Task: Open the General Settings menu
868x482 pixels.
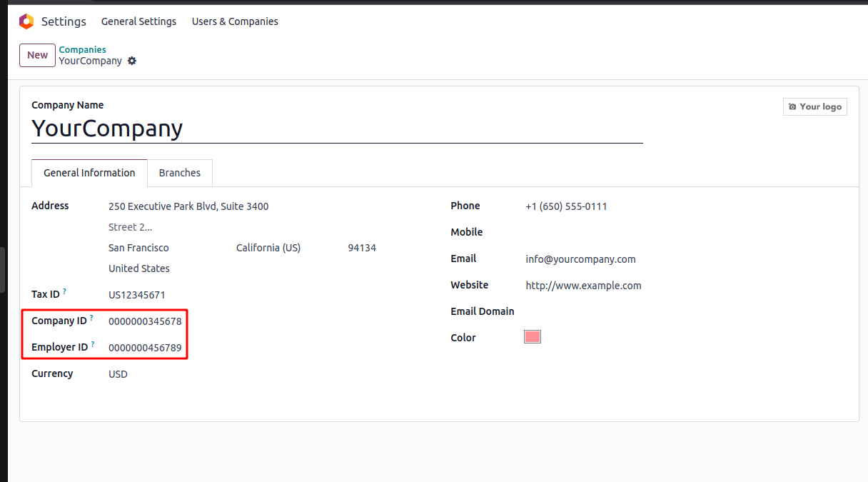Action: (138, 21)
